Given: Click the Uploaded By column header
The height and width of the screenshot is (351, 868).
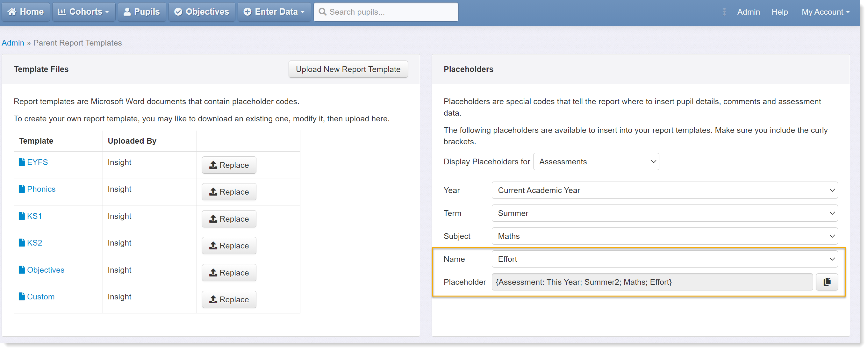Looking at the screenshot, I should tap(132, 141).
